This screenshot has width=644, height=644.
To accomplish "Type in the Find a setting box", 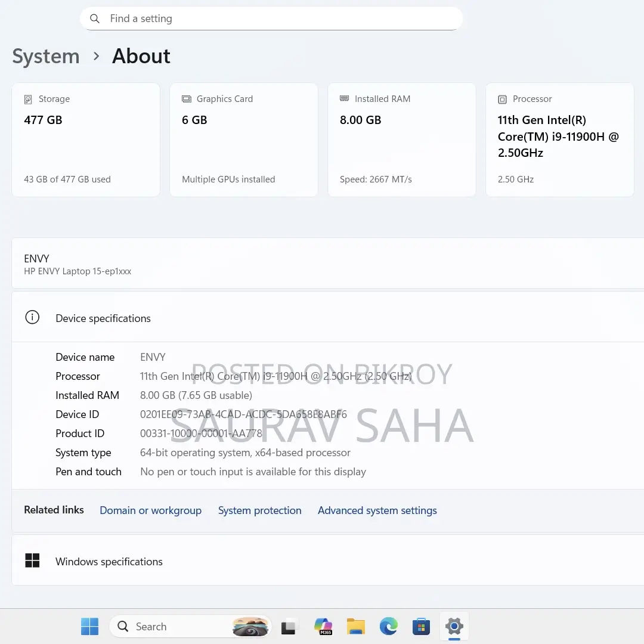I will 271,18.
